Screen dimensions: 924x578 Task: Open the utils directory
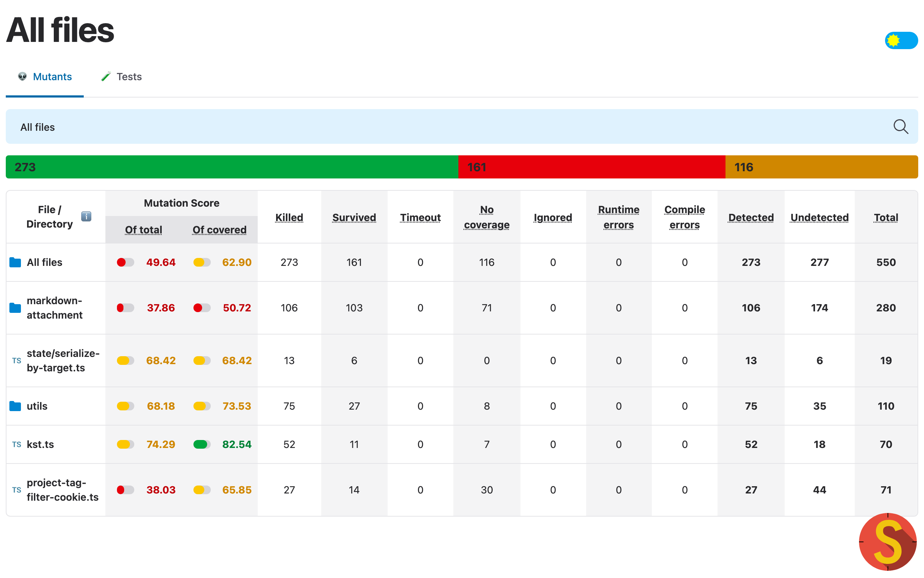point(37,406)
